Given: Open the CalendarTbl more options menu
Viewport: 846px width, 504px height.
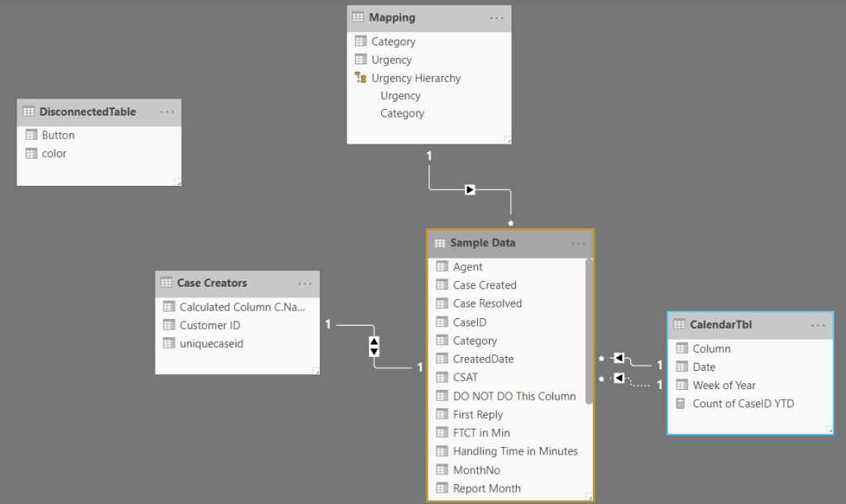Looking at the screenshot, I should (x=818, y=326).
